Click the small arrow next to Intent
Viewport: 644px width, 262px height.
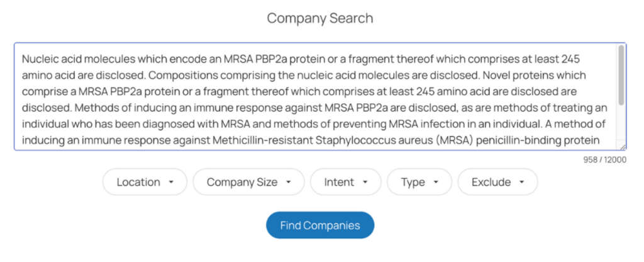point(365,183)
